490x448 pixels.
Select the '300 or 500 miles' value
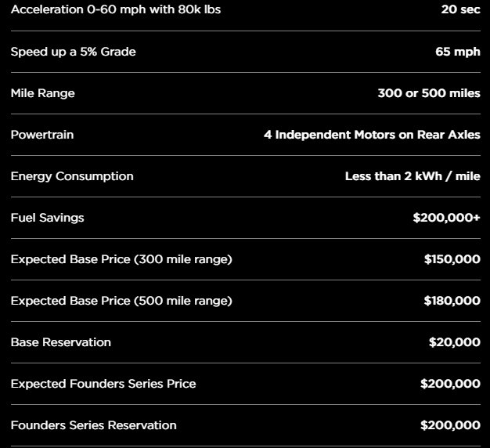click(429, 93)
